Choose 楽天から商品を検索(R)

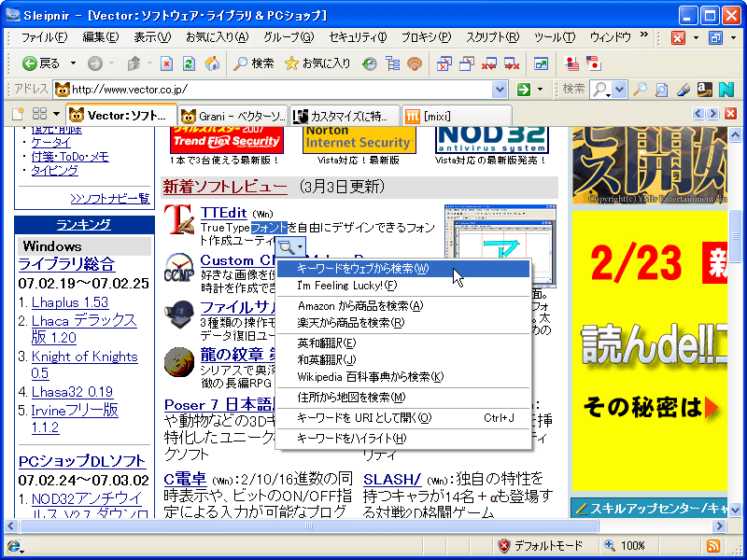[x=403, y=323]
